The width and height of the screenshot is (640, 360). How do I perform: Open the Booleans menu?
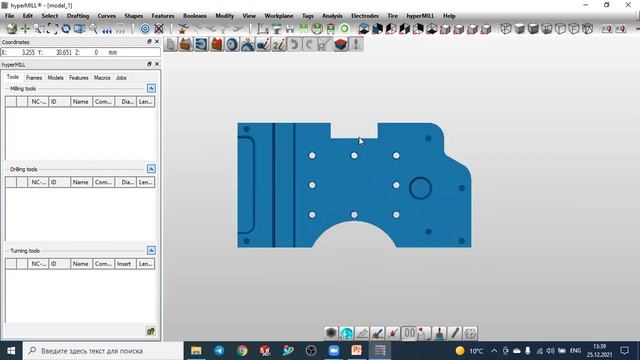[195, 16]
